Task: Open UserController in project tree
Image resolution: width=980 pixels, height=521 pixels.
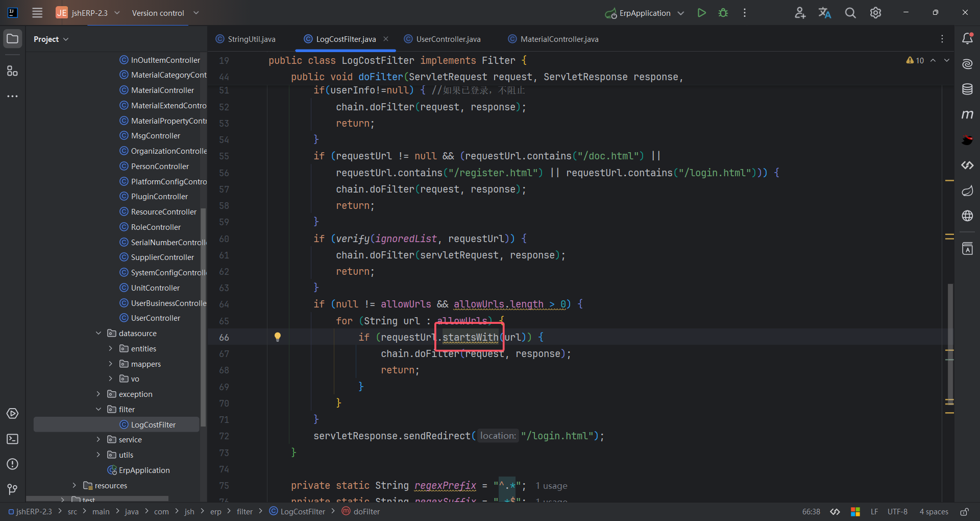Action: [150, 318]
